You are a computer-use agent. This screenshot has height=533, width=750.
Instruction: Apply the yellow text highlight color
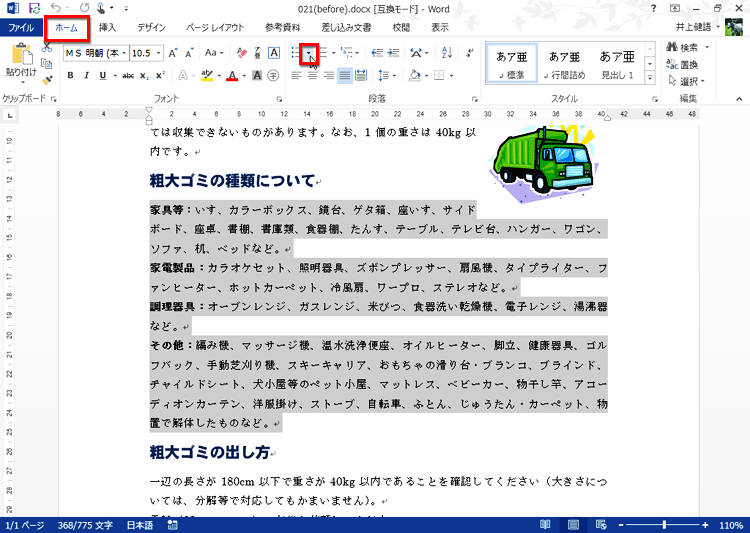207,76
